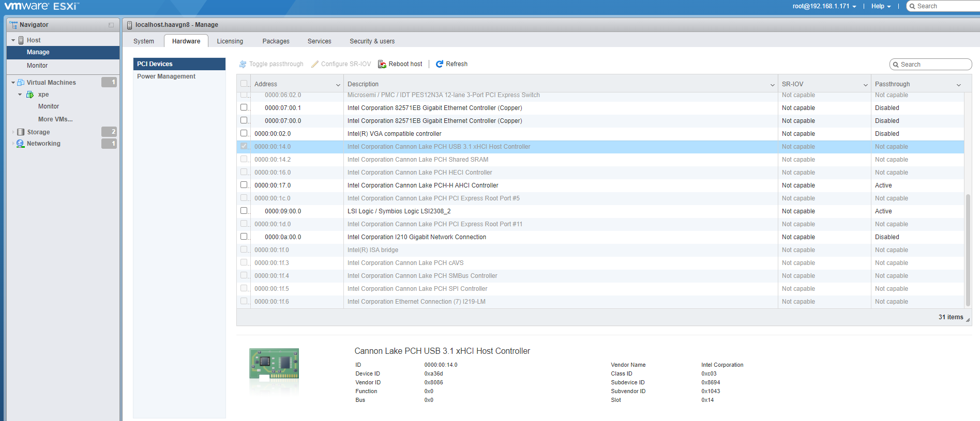Click the PCI card thumbnail image
This screenshot has height=421, width=980.
coord(274,365)
